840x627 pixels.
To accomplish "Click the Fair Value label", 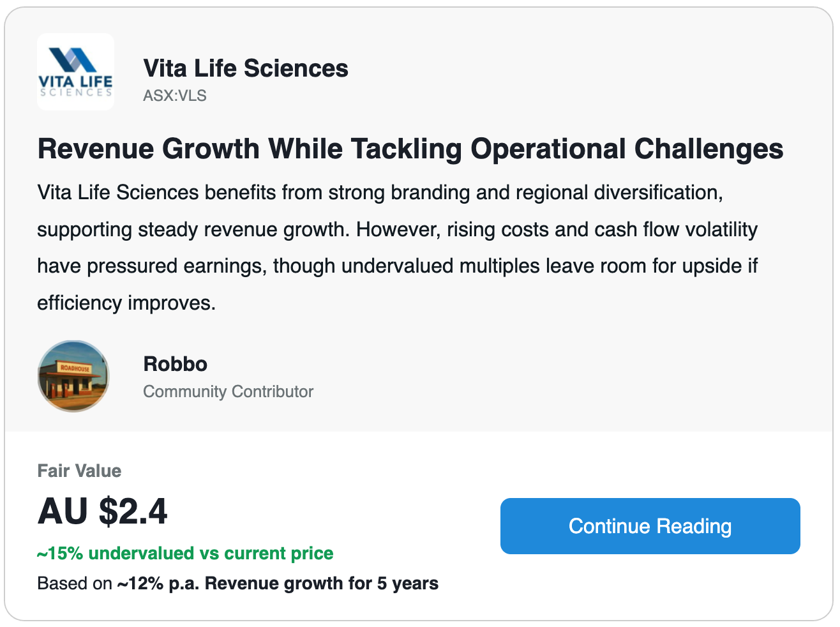I will click(x=79, y=471).
